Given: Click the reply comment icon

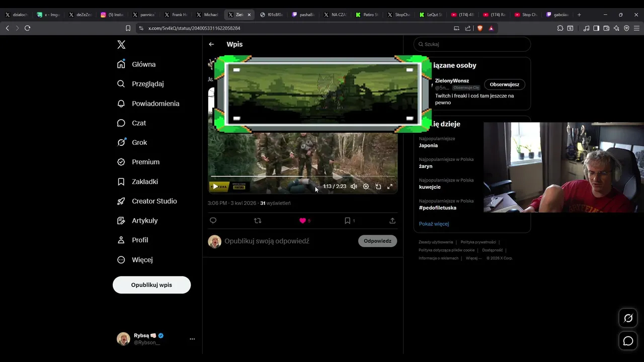Looking at the screenshot, I should [213, 221].
